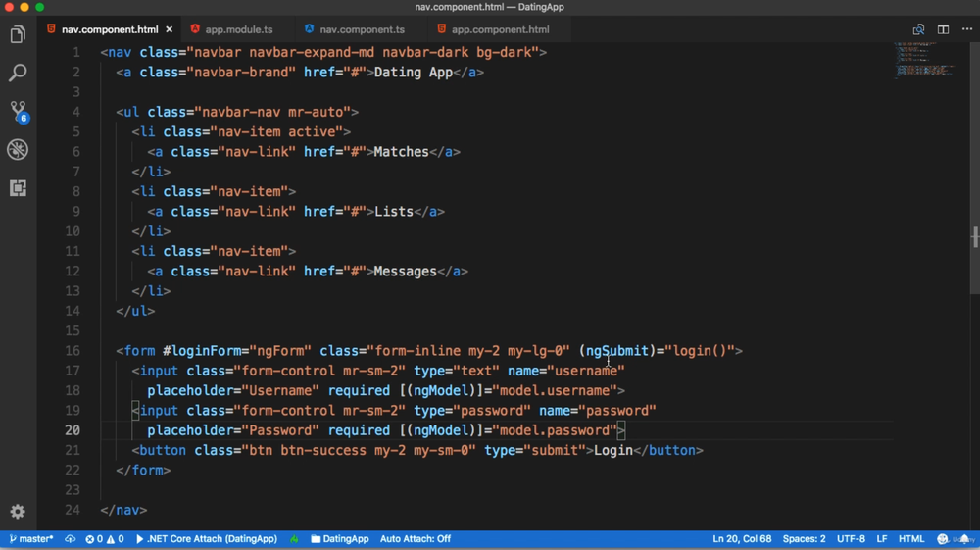Click the vertical editor scrollbar
The width and height of the screenshot is (980, 550).
point(974,169)
